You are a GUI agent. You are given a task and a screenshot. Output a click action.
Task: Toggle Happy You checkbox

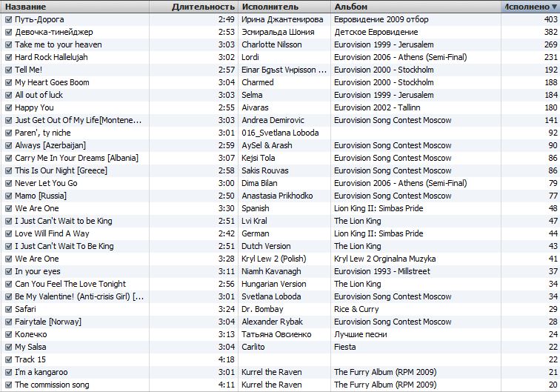(9, 107)
